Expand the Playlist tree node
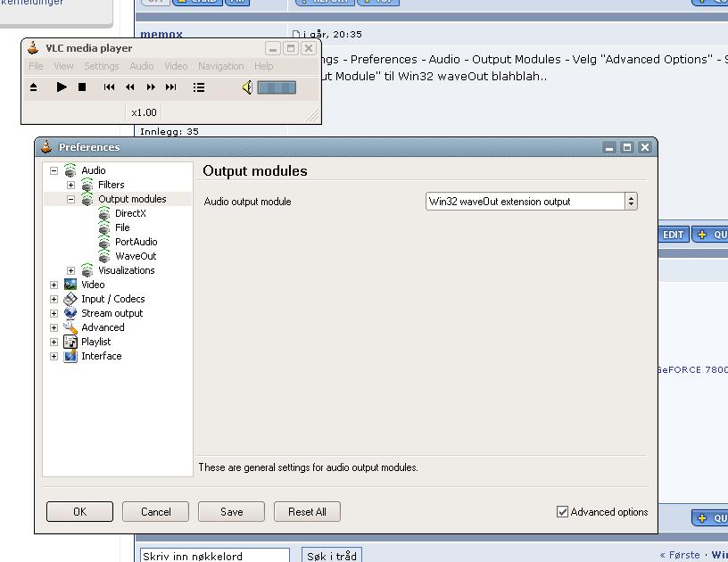 coord(54,342)
